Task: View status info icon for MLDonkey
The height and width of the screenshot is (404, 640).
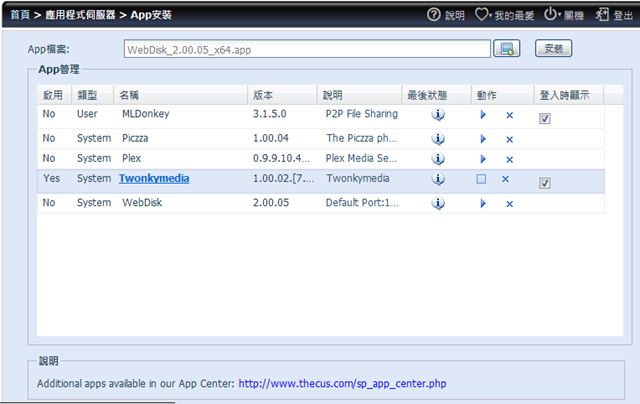Action: click(x=438, y=115)
